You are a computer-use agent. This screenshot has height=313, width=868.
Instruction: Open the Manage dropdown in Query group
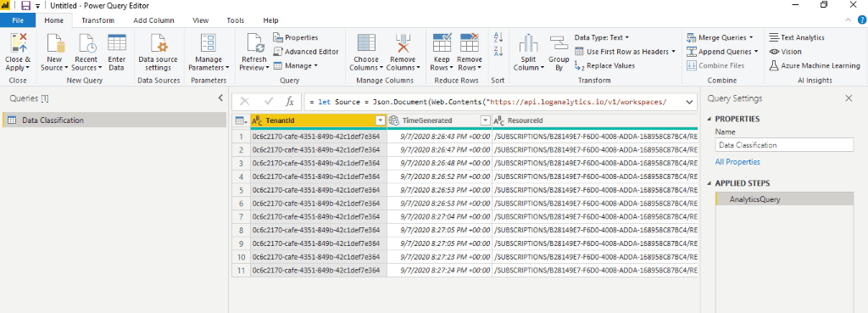click(295, 65)
